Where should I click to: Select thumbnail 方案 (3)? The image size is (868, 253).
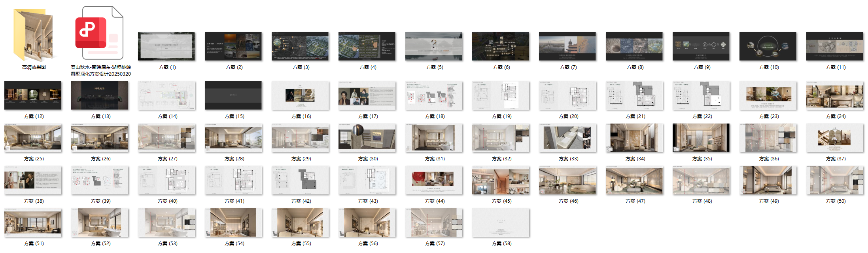300,46
